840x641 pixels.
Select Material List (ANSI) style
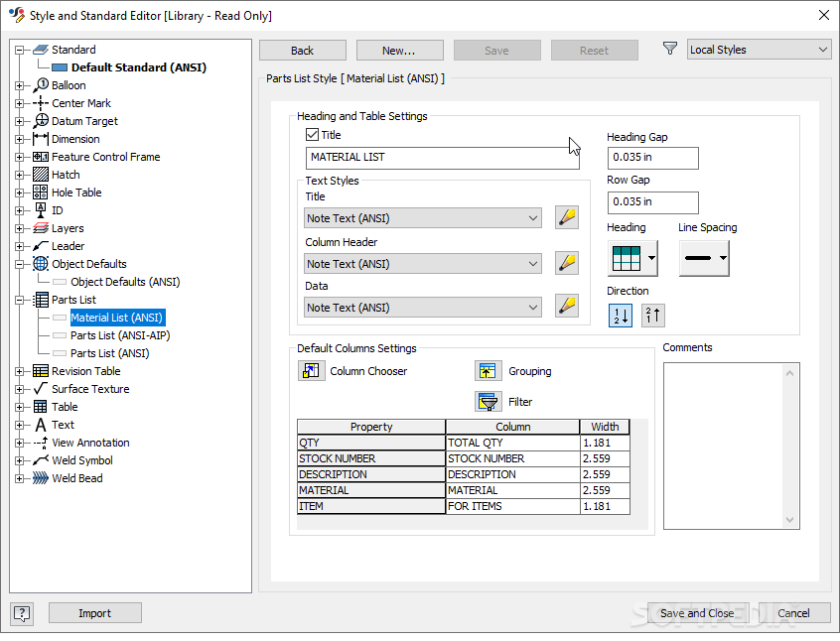(x=116, y=318)
